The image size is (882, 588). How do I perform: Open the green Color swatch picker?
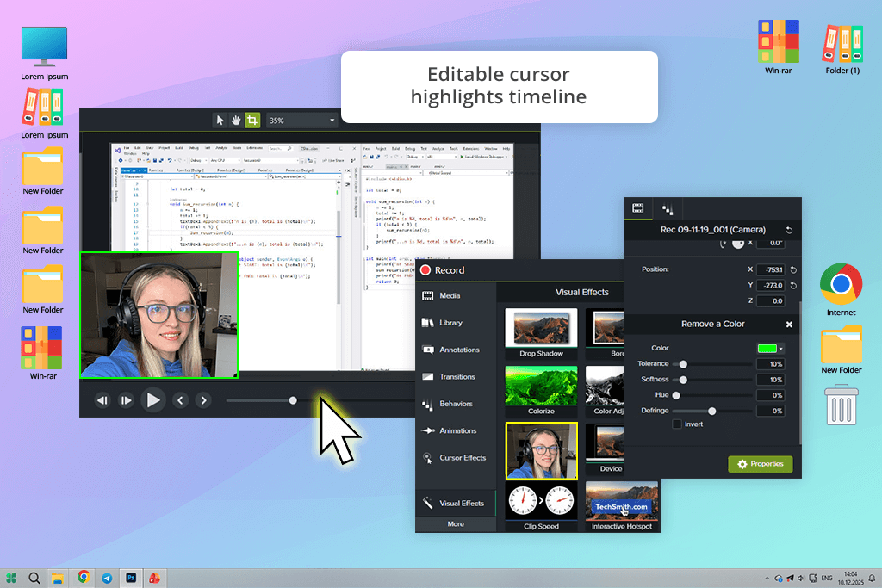coord(770,349)
